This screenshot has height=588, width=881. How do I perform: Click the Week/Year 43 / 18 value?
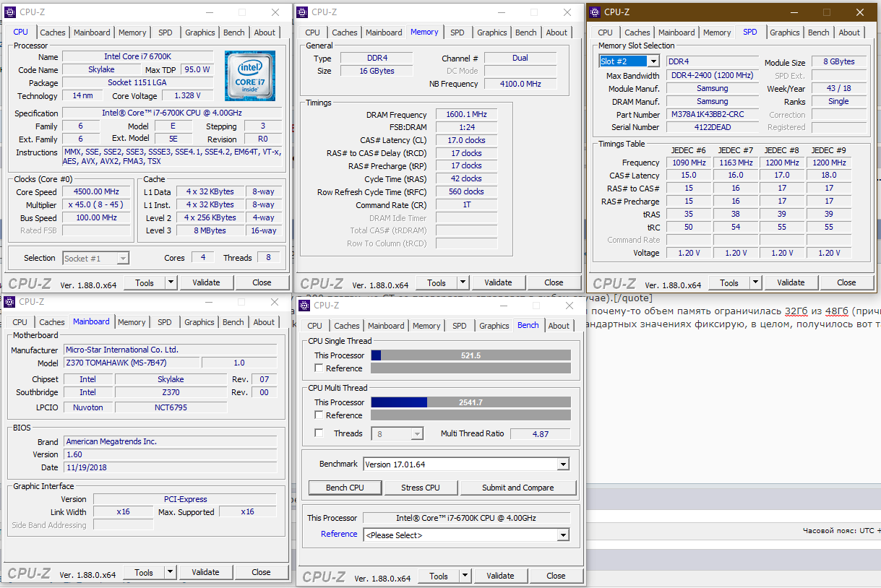(838, 88)
